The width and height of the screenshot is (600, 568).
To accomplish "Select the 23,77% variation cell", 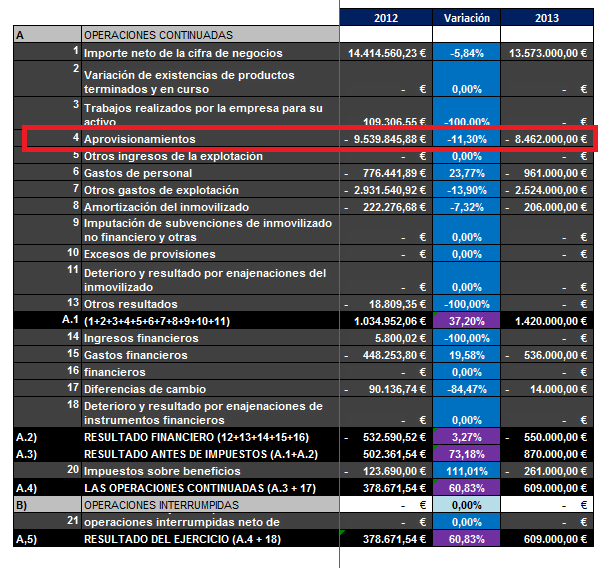I will pos(466,173).
